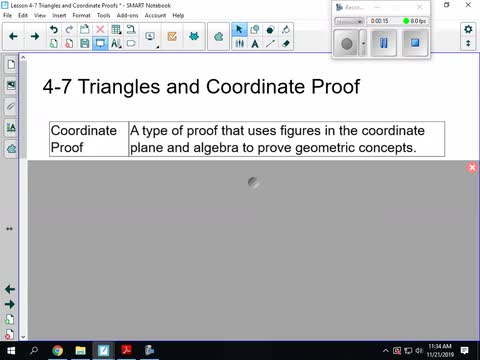Open the Add-ons menu

pyautogui.click(x=127, y=15)
